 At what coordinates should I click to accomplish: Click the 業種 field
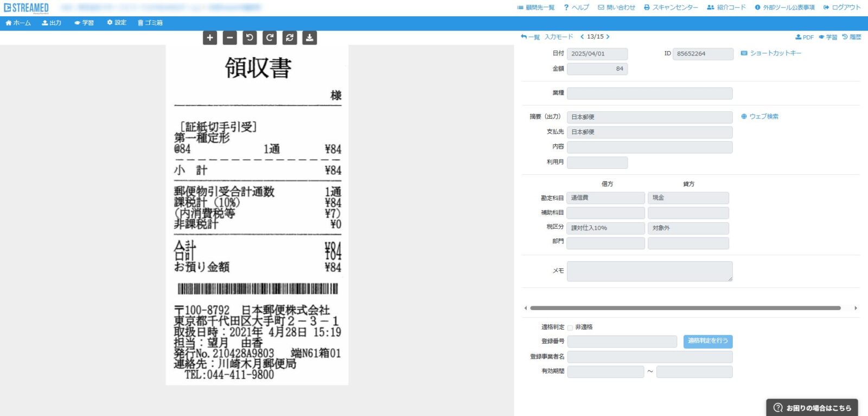pos(650,93)
